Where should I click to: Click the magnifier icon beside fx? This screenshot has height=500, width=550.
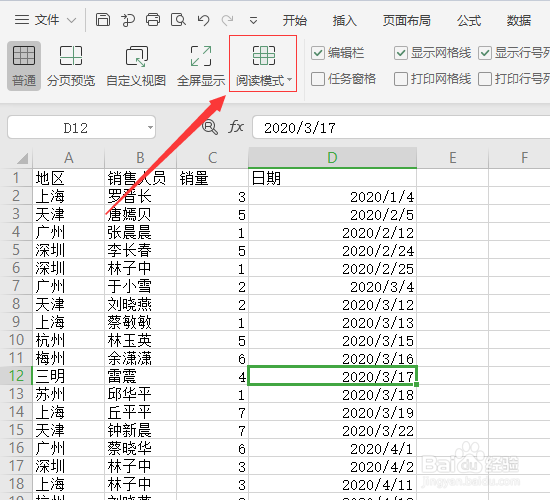[210, 127]
